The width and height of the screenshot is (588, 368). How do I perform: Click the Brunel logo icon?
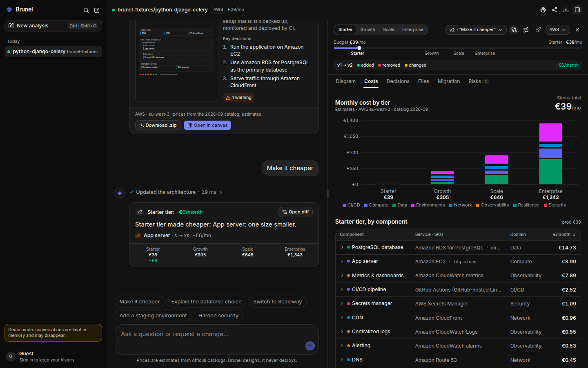[x=9, y=9]
